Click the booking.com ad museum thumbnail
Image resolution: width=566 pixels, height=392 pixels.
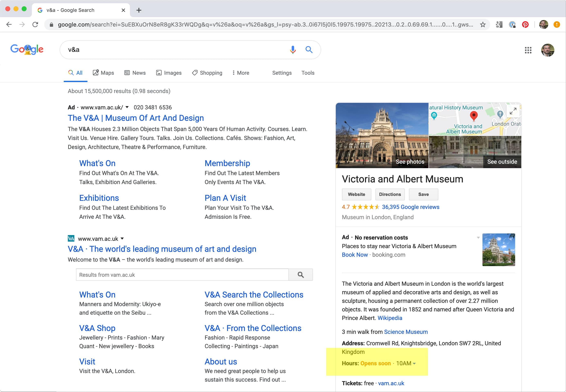(499, 250)
